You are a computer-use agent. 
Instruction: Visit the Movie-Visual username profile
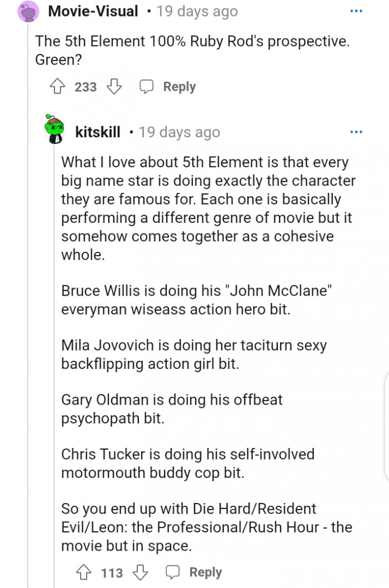point(93,11)
